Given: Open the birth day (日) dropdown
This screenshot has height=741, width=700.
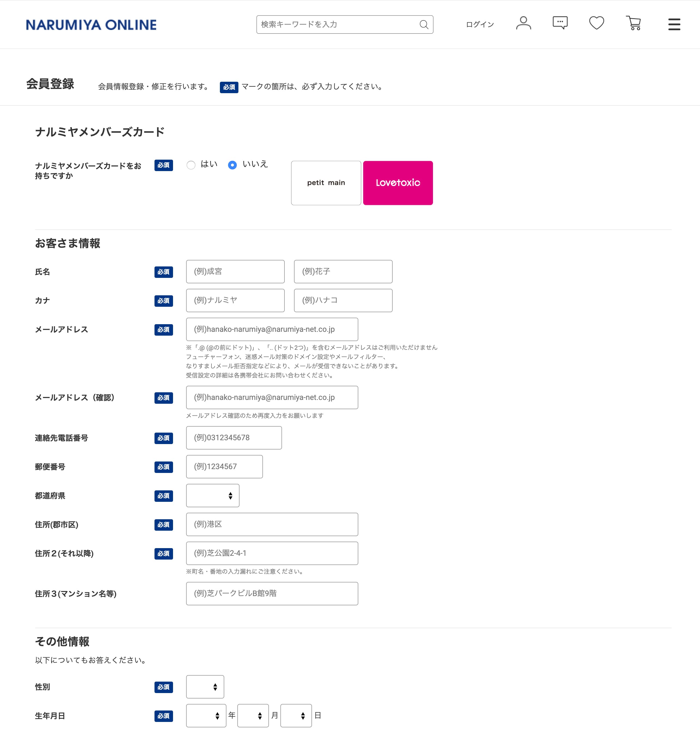Looking at the screenshot, I should coord(296,715).
